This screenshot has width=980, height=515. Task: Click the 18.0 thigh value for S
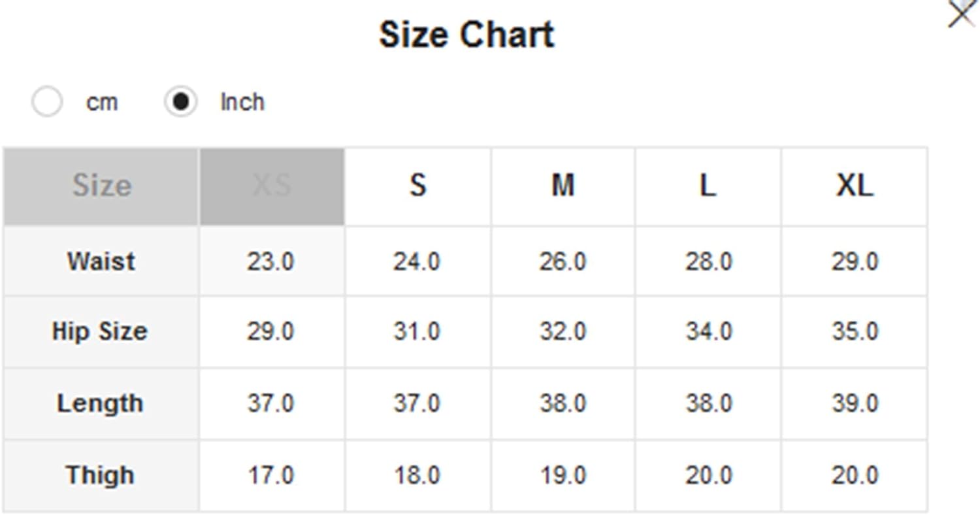click(x=417, y=475)
